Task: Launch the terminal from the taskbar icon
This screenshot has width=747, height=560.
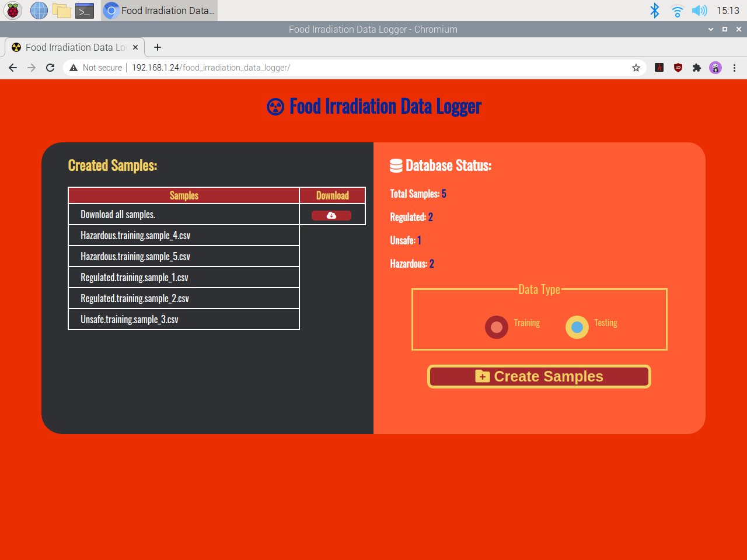Action: point(84,10)
